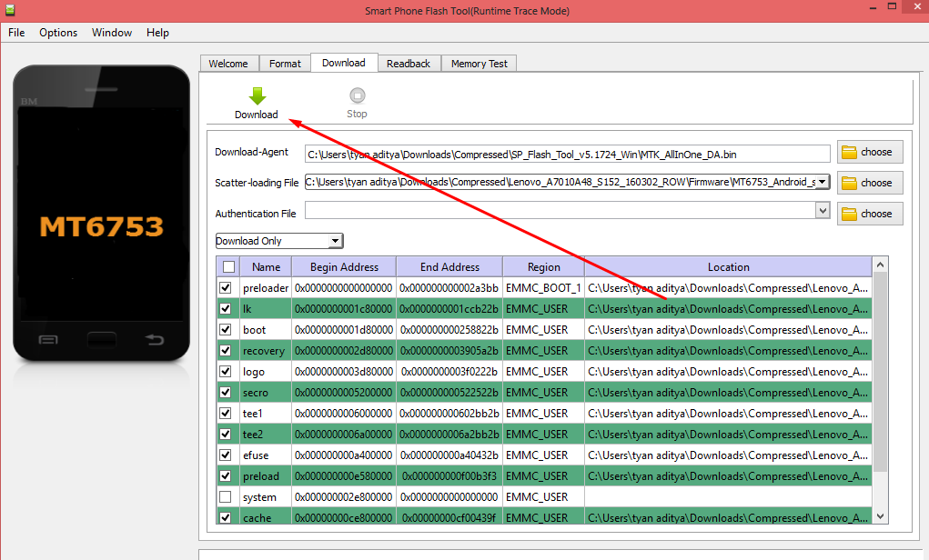The height and width of the screenshot is (560, 929).
Task: Click the app icon in title bar
Action: coord(10,10)
